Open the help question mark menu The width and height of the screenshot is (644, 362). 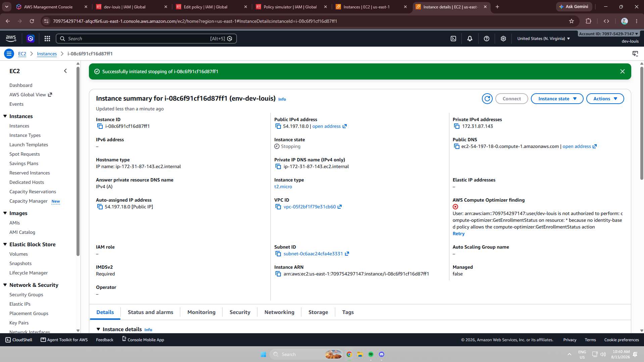pyautogui.click(x=487, y=39)
